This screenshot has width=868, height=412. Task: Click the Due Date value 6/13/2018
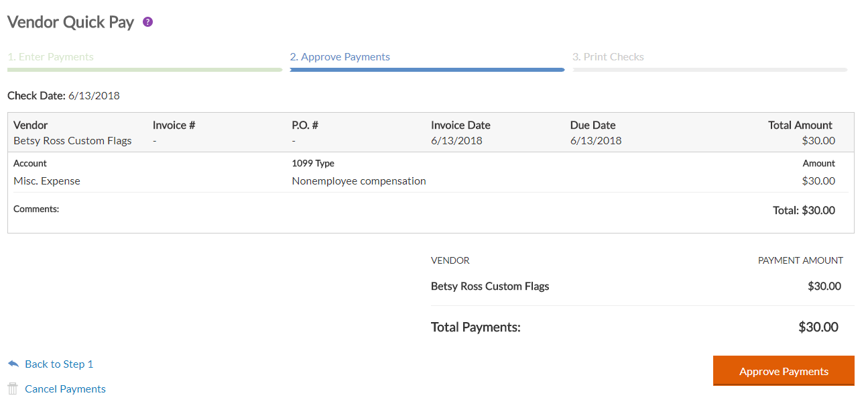point(596,141)
